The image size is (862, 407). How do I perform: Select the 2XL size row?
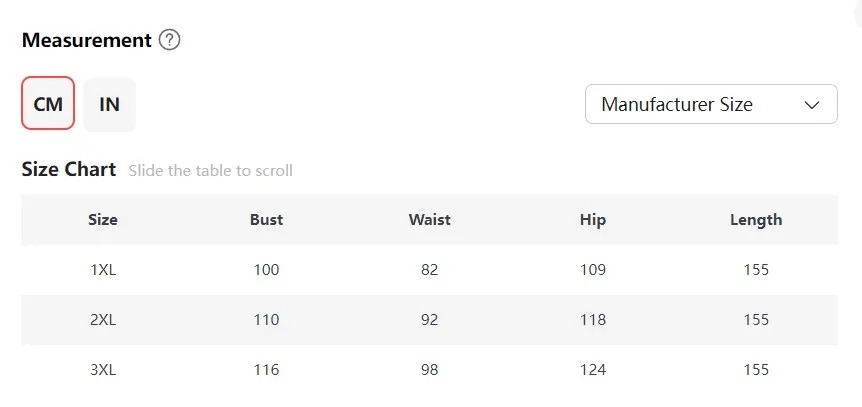(x=103, y=320)
